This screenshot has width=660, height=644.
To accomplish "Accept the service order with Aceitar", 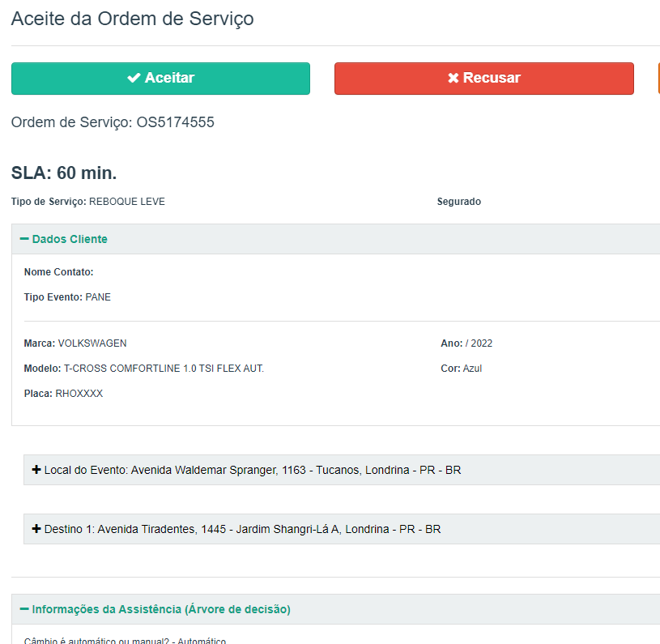I will coord(160,79).
